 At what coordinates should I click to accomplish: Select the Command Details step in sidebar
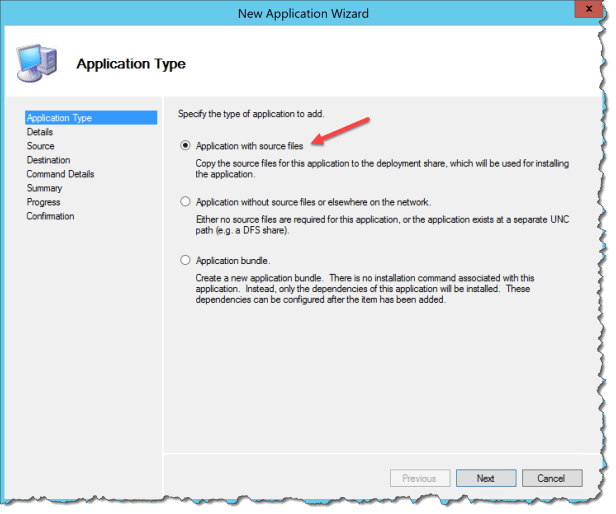tap(60, 174)
